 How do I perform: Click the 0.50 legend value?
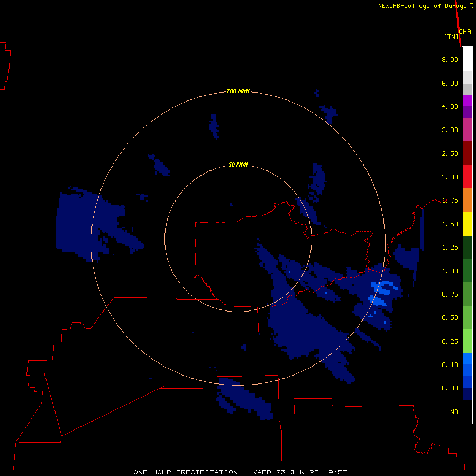(x=450, y=318)
